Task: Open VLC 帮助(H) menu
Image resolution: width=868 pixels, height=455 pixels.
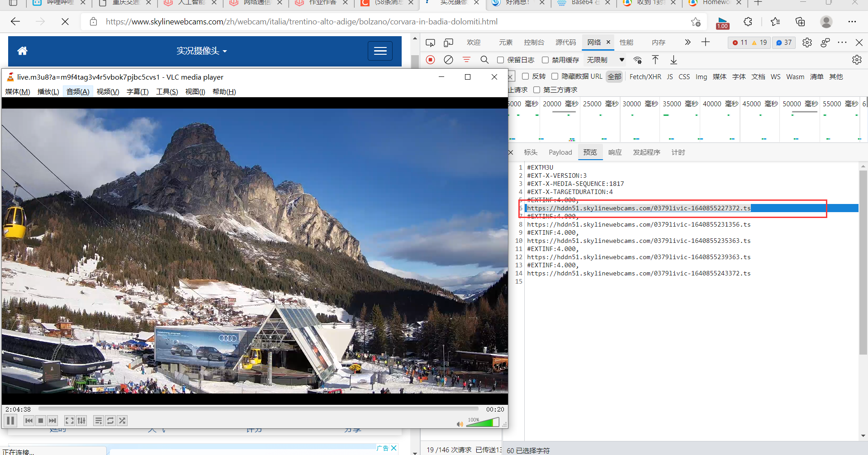Action: pos(224,92)
